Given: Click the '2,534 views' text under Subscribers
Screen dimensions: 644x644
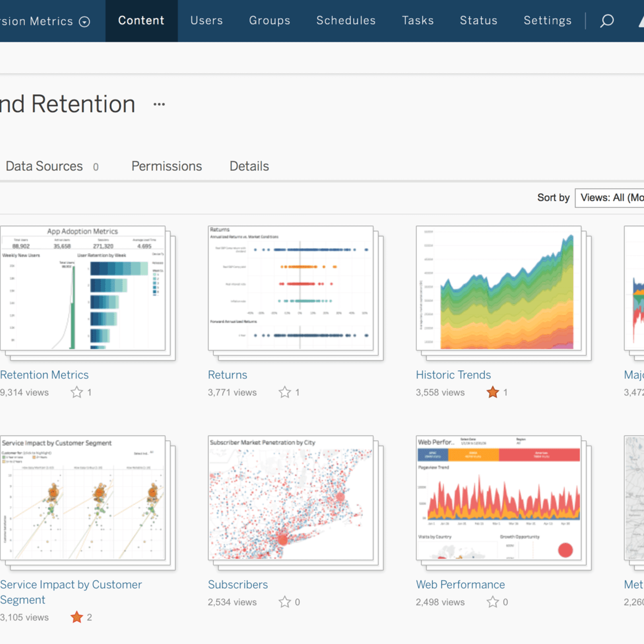Looking at the screenshot, I should (x=232, y=602).
